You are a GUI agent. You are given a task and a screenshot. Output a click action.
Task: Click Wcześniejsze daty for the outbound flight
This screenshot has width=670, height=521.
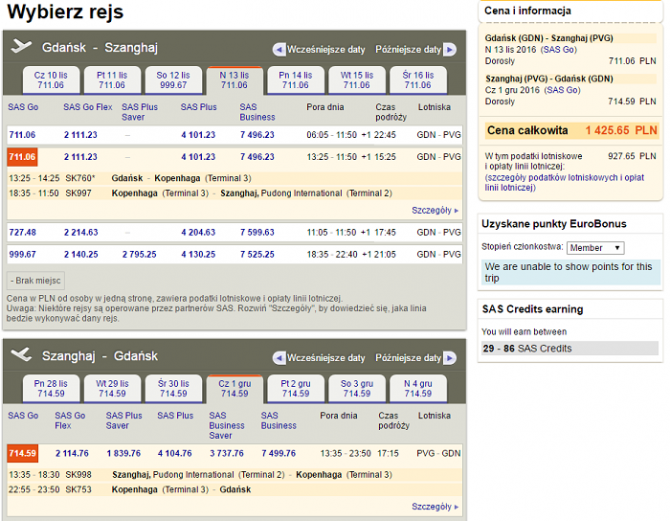click(326, 50)
